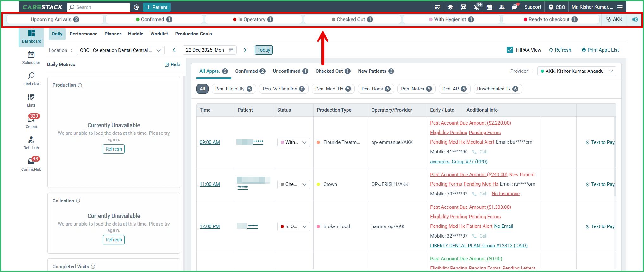Toggle Pen. AR filter
Screen dimensions: 644x272
[454, 89]
